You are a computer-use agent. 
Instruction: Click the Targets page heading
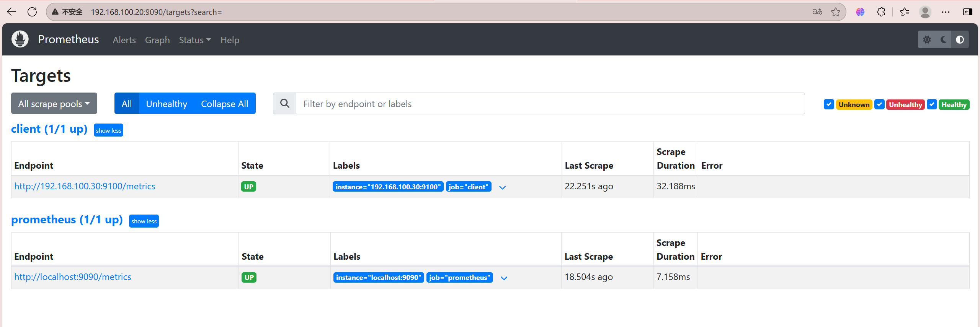(41, 75)
